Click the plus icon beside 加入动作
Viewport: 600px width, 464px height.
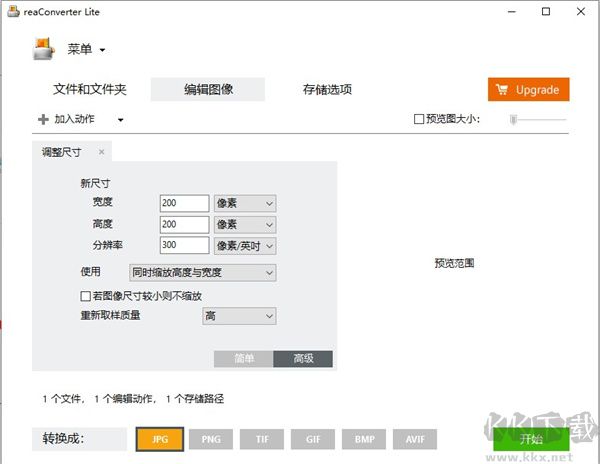click(43, 119)
